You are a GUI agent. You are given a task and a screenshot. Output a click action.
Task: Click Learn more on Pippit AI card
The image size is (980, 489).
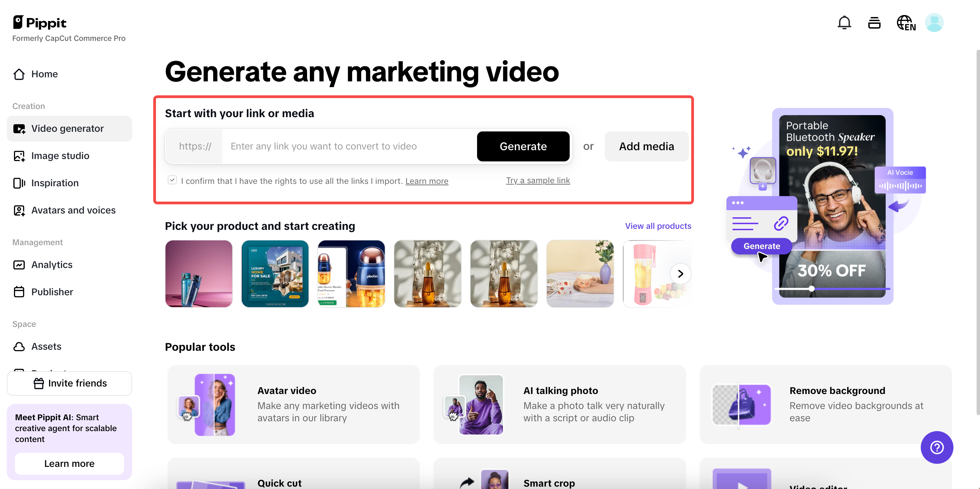pyautogui.click(x=69, y=463)
